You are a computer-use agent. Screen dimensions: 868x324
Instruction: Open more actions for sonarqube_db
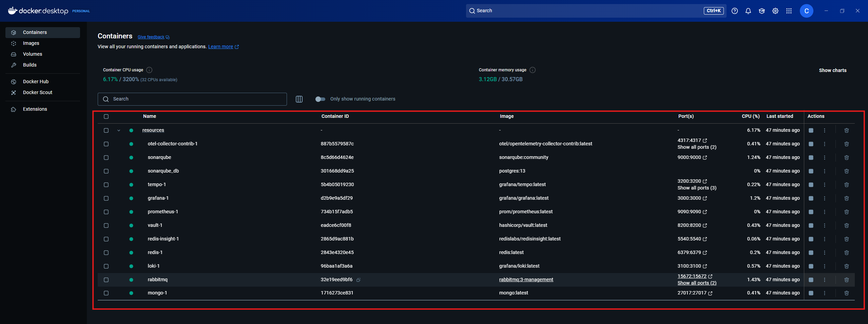[825, 171]
